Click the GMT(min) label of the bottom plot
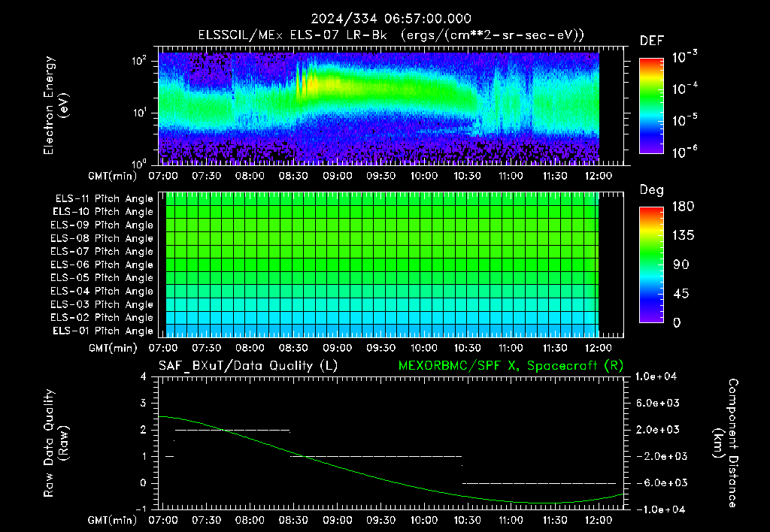The height and width of the screenshot is (532, 770). pyautogui.click(x=113, y=521)
